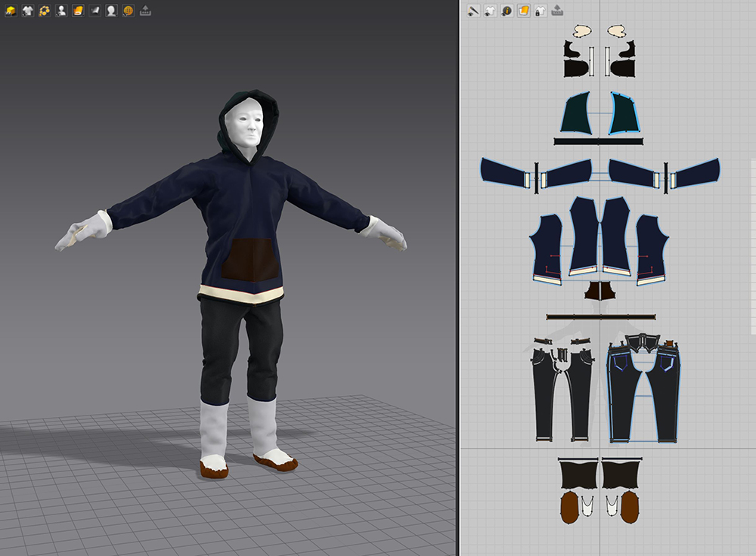Select the white flat pattern display icon
Image resolution: width=756 pixels, height=556 pixels.
pos(94,10)
